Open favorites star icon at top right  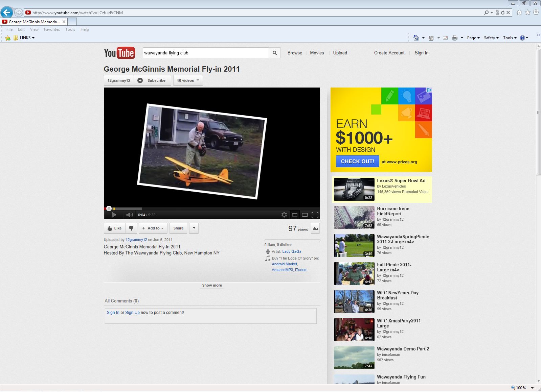[x=527, y=13]
